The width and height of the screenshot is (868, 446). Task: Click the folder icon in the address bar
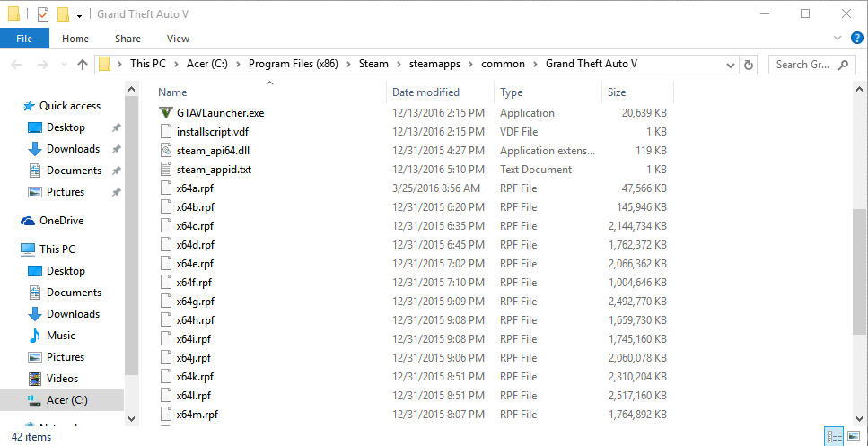pos(105,65)
